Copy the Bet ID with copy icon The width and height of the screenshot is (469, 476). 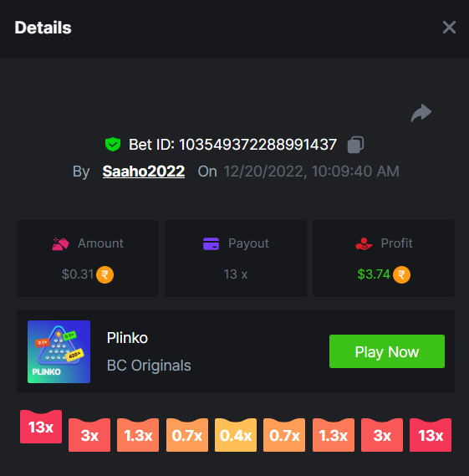tap(355, 145)
